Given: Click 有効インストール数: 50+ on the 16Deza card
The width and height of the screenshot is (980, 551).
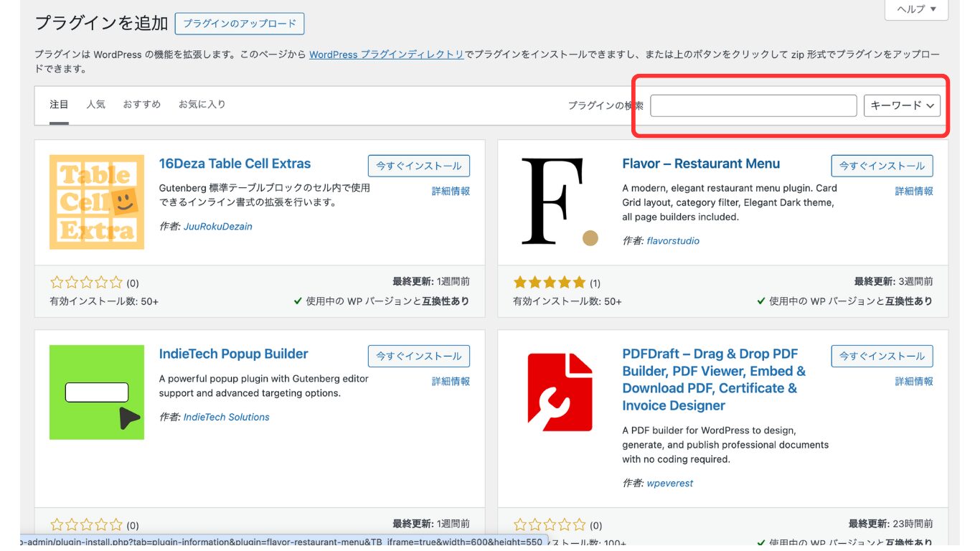Looking at the screenshot, I should pyautogui.click(x=104, y=301).
